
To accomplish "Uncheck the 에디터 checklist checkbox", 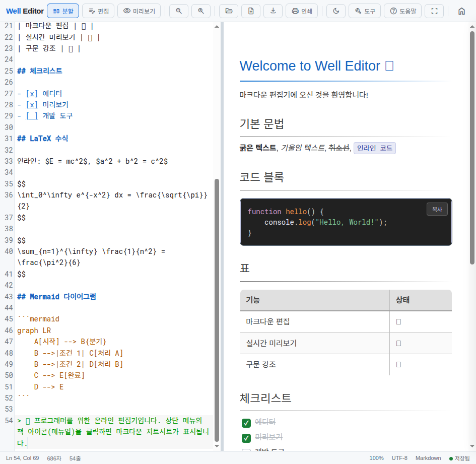I will (246, 423).
